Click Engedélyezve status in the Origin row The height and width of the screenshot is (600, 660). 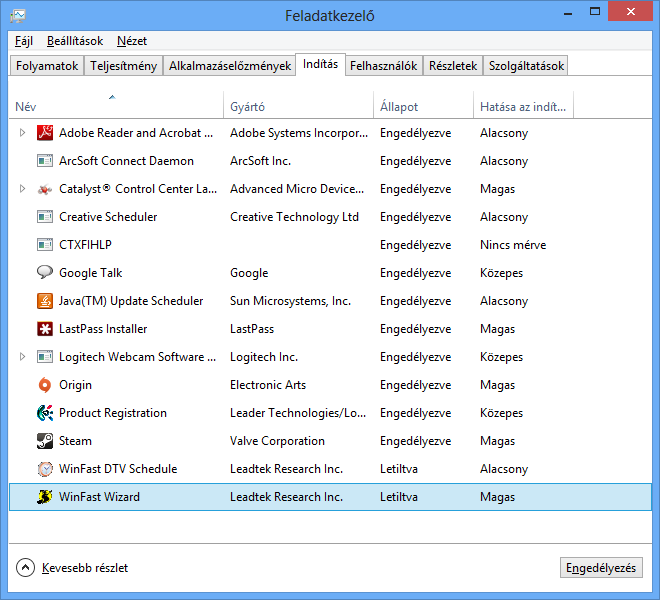(x=415, y=385)
